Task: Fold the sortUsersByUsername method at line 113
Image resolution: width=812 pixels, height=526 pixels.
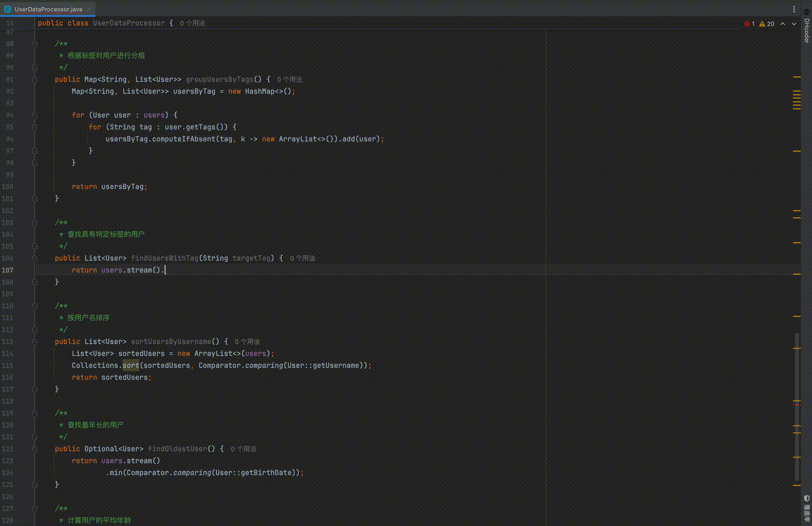Action: tap(35, 342)
